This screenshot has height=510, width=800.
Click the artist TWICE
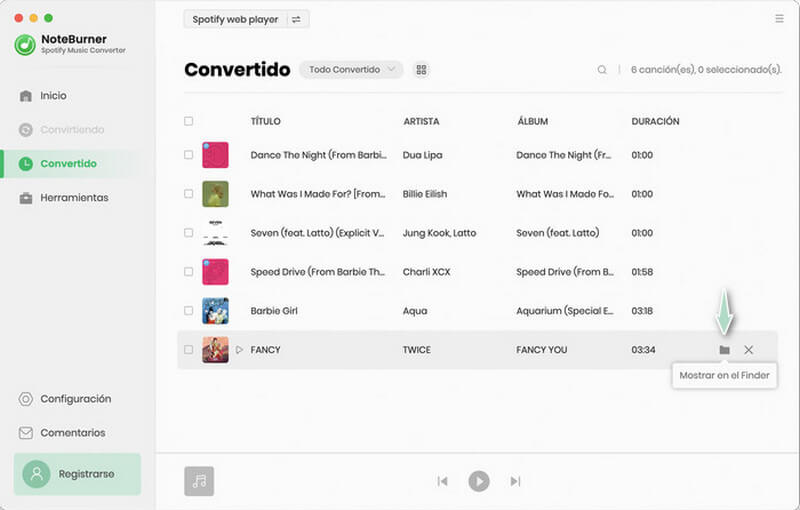pos(416,350)
